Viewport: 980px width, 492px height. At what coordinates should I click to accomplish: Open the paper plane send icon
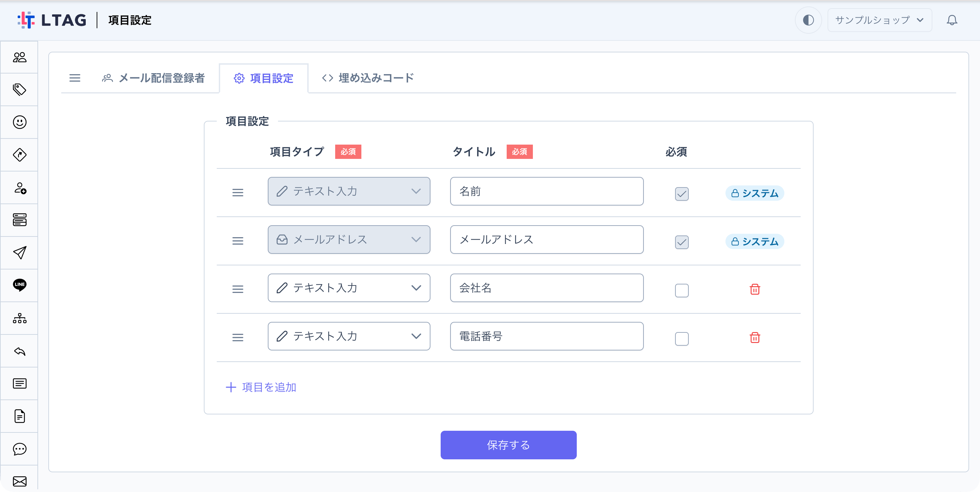tap(19, 253)
